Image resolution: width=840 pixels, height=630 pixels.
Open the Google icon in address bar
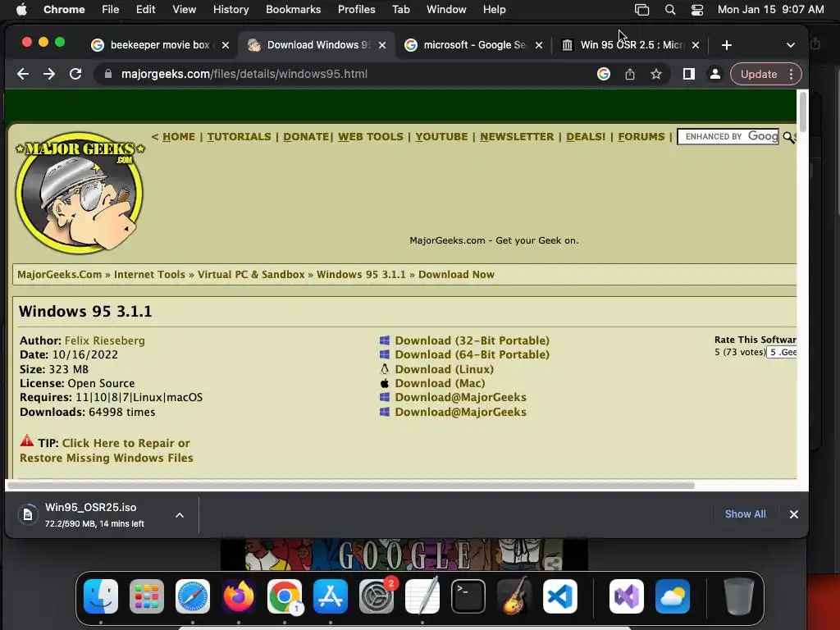coord(604,74)
